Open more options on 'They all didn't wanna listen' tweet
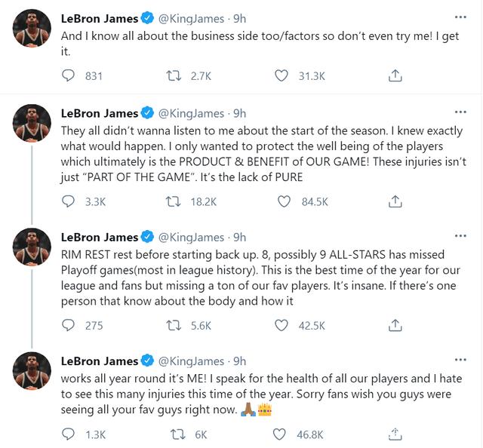 coord(460,112)
